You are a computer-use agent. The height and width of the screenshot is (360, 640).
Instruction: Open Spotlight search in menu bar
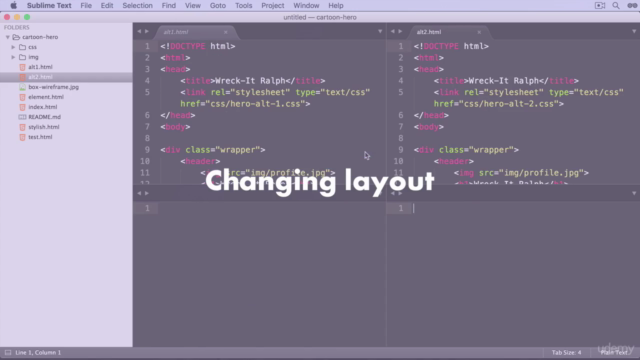pyautogui.click(x=616, y=5)
